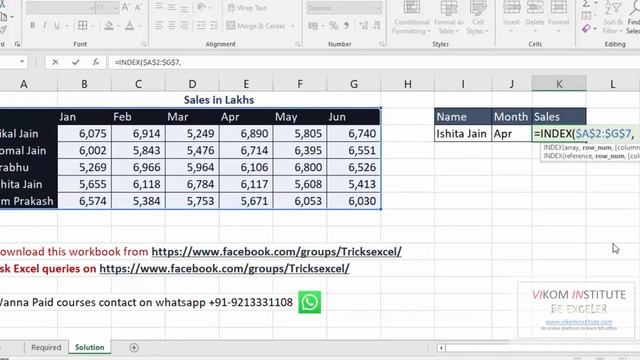
Task: Open the Orientation text rotation tool
Action: click(201, 7)
